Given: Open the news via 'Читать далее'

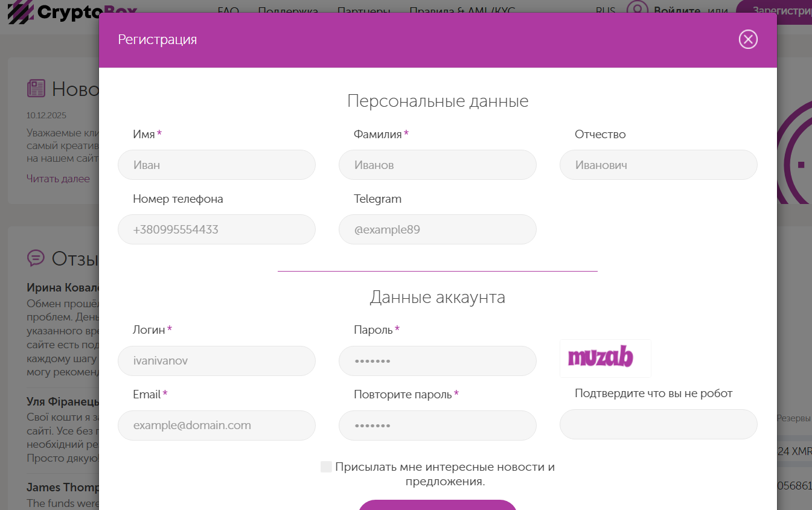Looking at the screenshot, I should [x=57, y=179].
